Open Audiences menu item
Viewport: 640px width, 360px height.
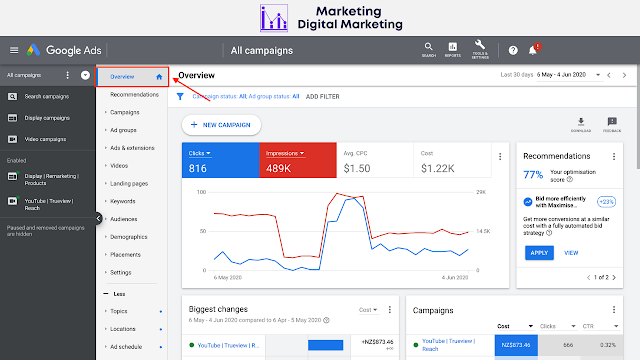tap(124, 219)
